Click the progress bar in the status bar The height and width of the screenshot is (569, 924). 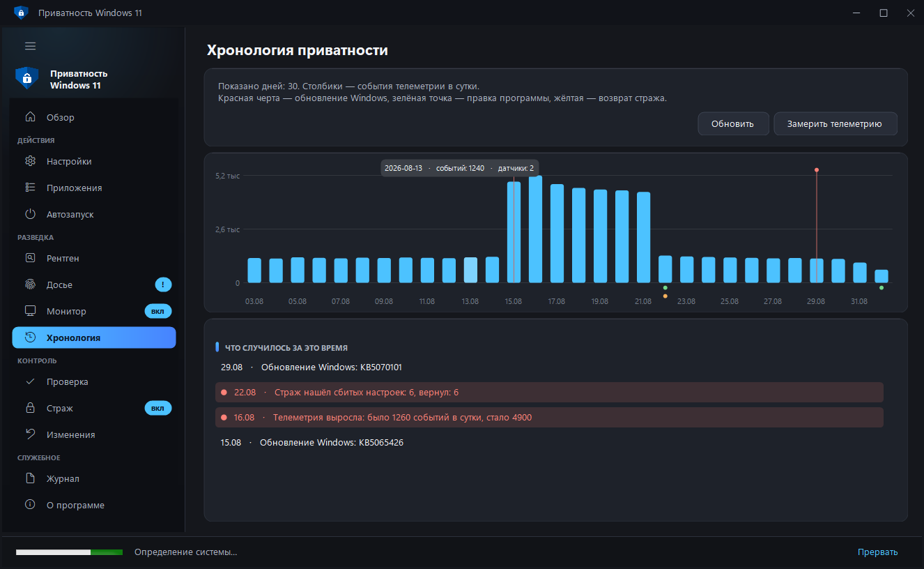[x=69, y=552]
